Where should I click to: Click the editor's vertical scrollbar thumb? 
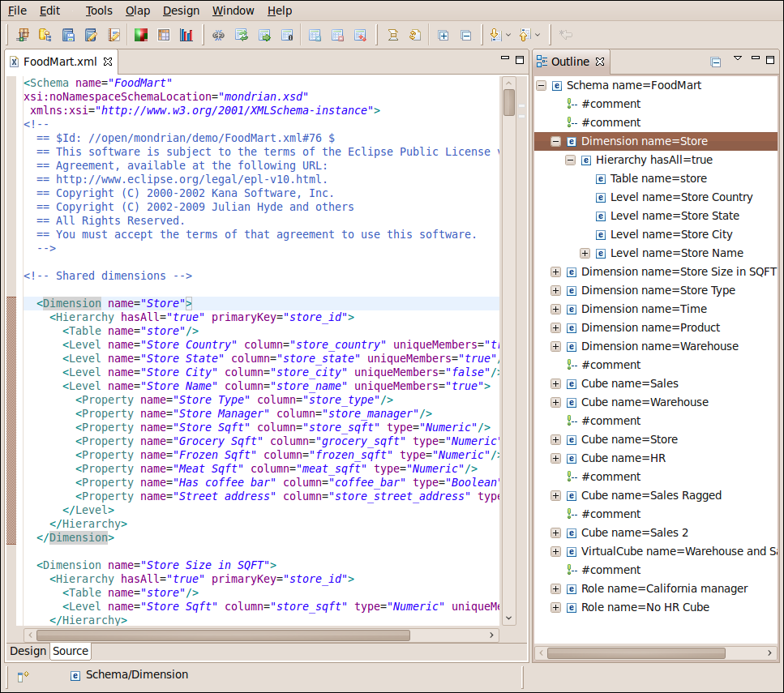tap(509, 102)
